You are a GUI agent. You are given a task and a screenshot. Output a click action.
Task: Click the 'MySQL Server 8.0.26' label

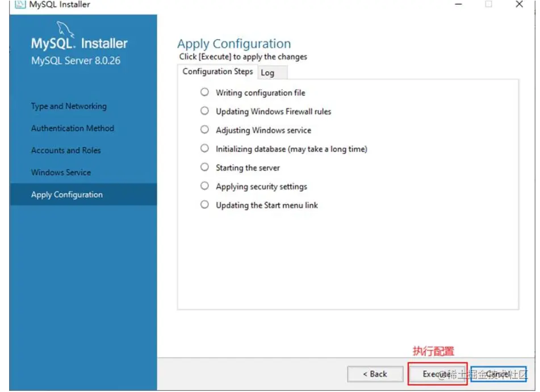click(77, 61)
